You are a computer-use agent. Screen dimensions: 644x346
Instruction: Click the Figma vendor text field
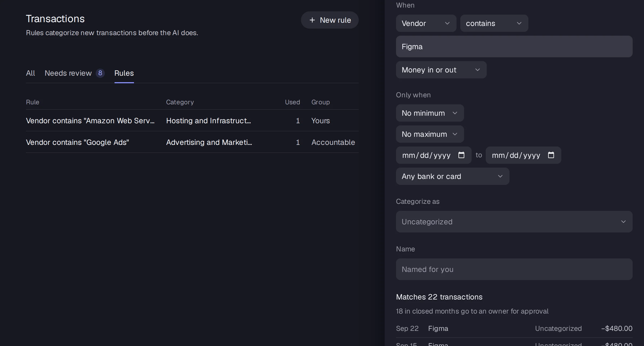tap(514, 46)
